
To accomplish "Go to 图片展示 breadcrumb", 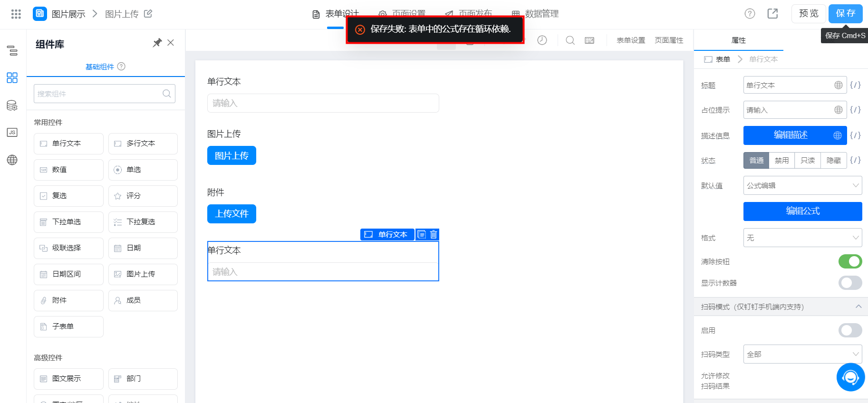I will [x=68, y=14].
